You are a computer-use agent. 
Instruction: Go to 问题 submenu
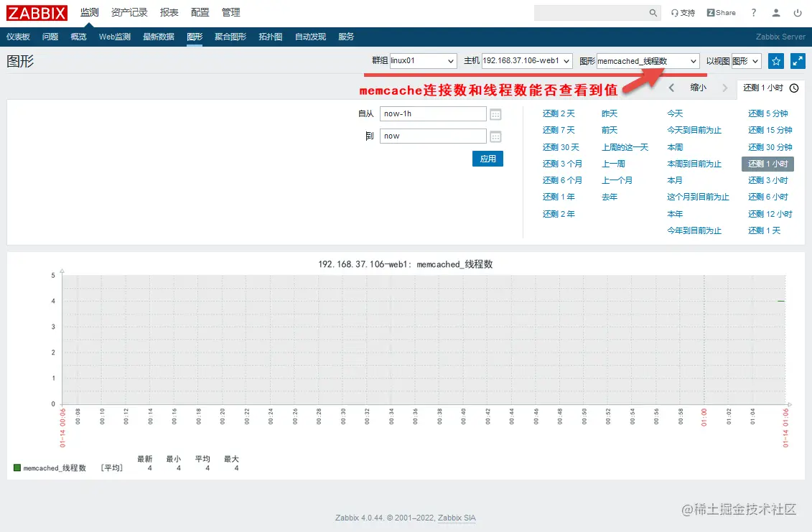point(50,37)
